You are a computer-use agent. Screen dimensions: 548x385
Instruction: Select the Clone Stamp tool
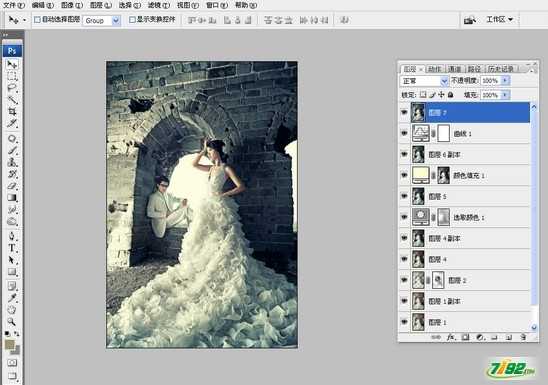(x=12, y=162)
